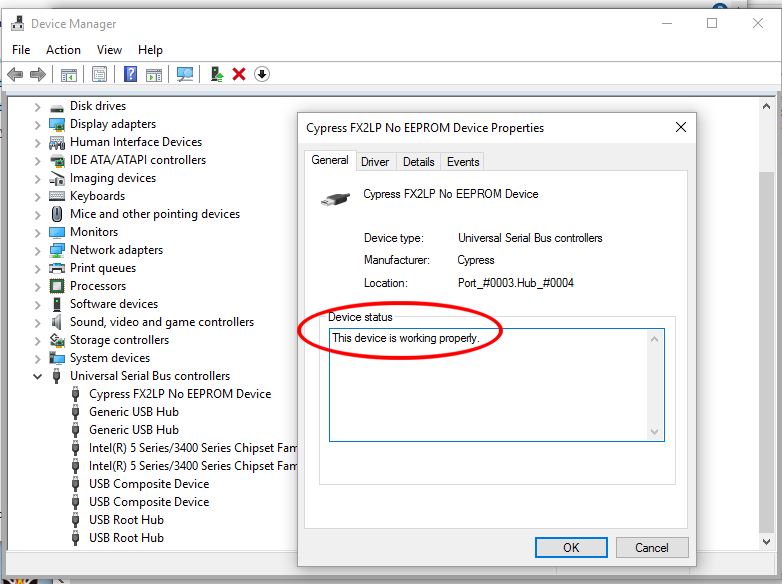Expand the Disk drives category
This screenshot has height=584, width=782.
coord(37,106)
